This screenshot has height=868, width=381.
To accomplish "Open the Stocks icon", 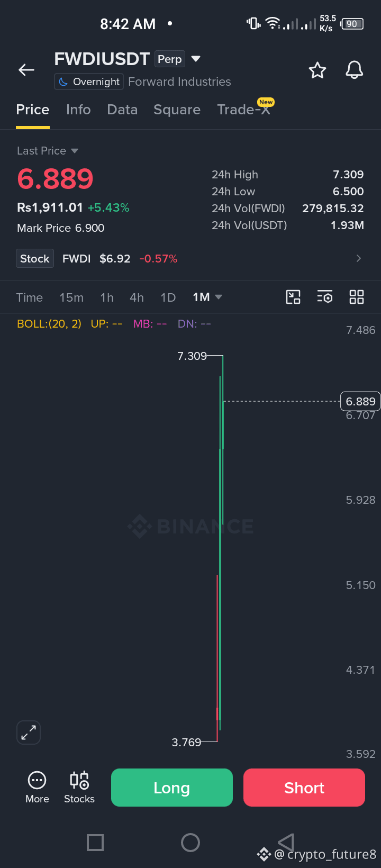I will tap(79, 788).
